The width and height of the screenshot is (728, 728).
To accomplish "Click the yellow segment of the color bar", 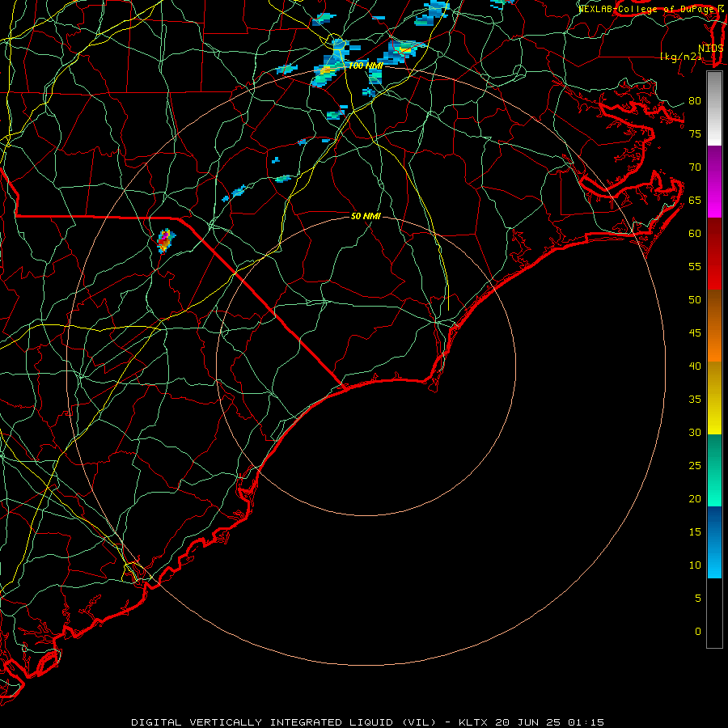I will [714, 398].
